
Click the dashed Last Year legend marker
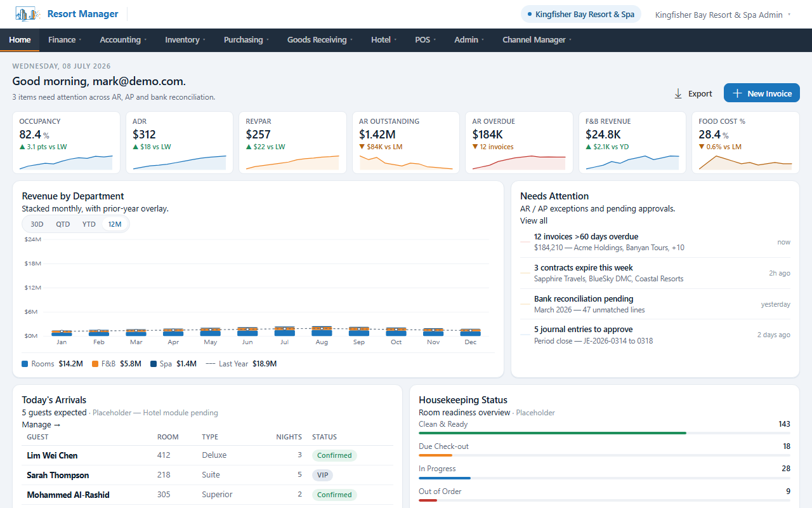pyautogui.click(x=211, y=364)
